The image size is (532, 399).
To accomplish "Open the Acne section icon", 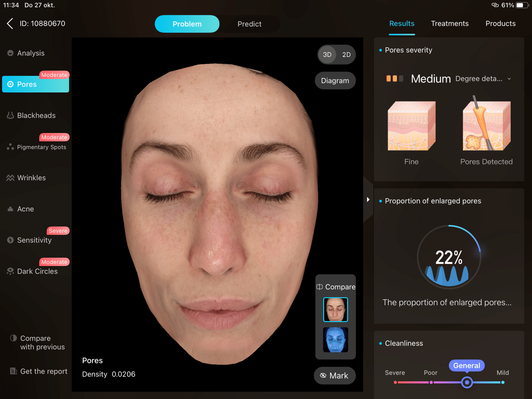I will (10, 209).
